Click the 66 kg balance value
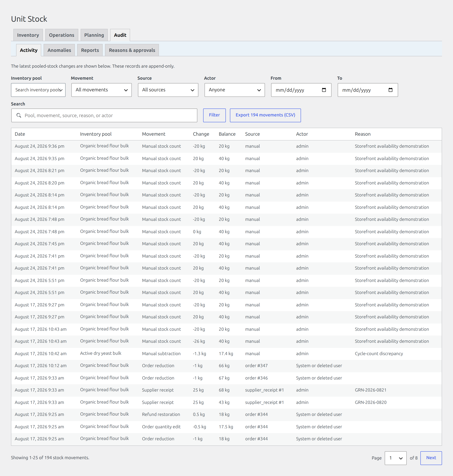Image resolution: width=453 pixels, height=476 pixels. (x=224, y=366)
